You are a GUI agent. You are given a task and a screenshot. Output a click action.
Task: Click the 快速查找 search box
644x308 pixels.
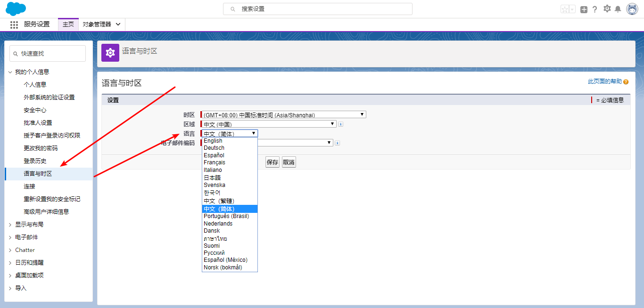tap(47, 53)
